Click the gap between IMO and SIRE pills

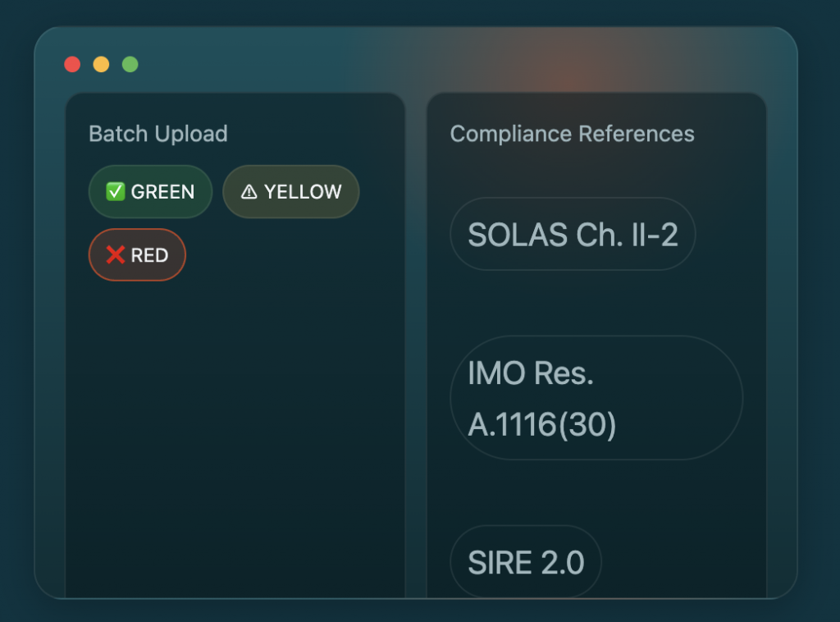coord(596,492)
